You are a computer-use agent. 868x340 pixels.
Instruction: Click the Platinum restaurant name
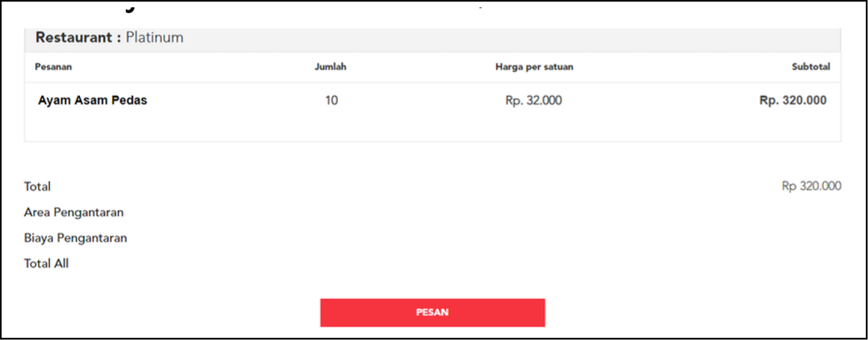coord(154,37)
